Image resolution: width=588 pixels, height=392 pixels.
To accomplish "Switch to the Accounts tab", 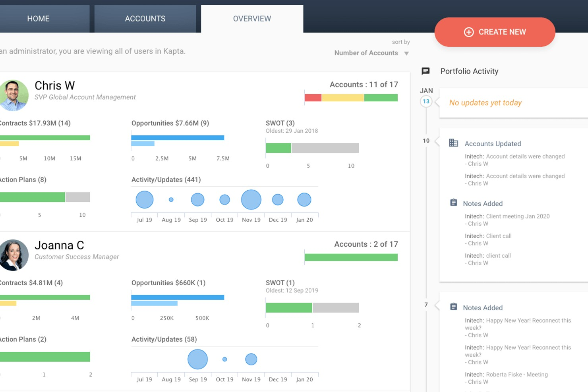I will 145,18.
